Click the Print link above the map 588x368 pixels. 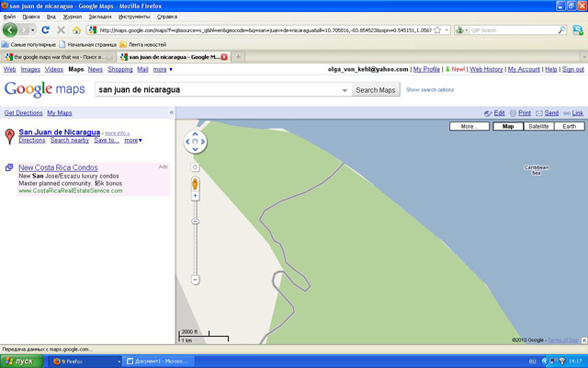(x=525, y=112)
